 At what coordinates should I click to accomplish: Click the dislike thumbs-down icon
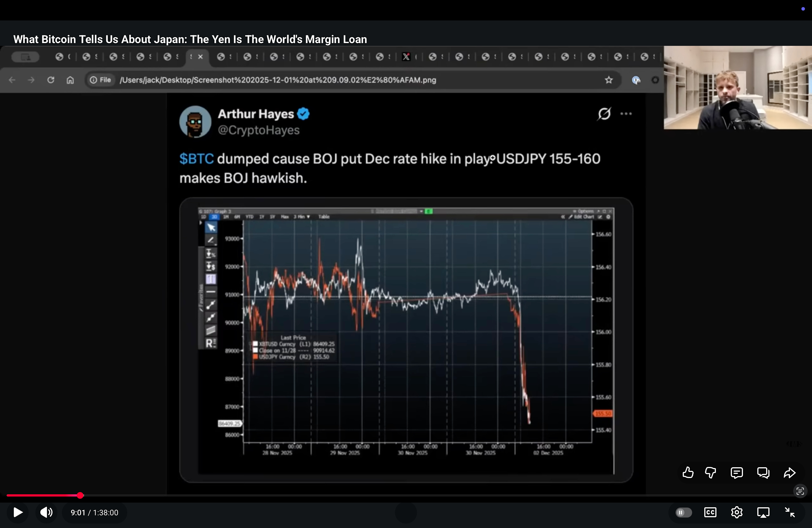coord(710,473)
